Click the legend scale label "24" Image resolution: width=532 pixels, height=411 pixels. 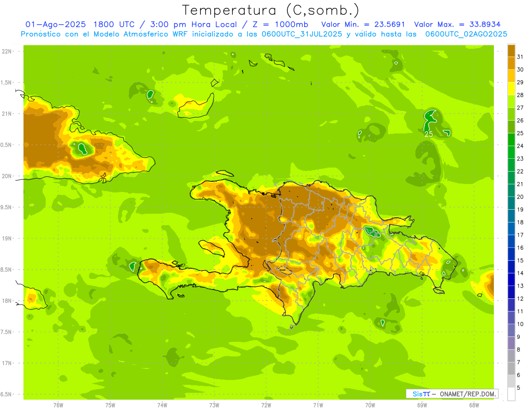pyautogui.click(x=520, y=146)
